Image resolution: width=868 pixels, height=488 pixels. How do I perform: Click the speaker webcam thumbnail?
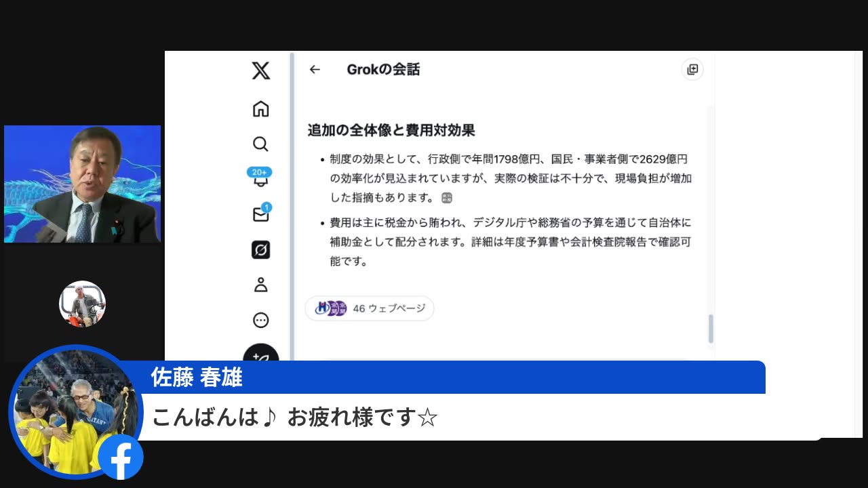[x=82, y=184]
